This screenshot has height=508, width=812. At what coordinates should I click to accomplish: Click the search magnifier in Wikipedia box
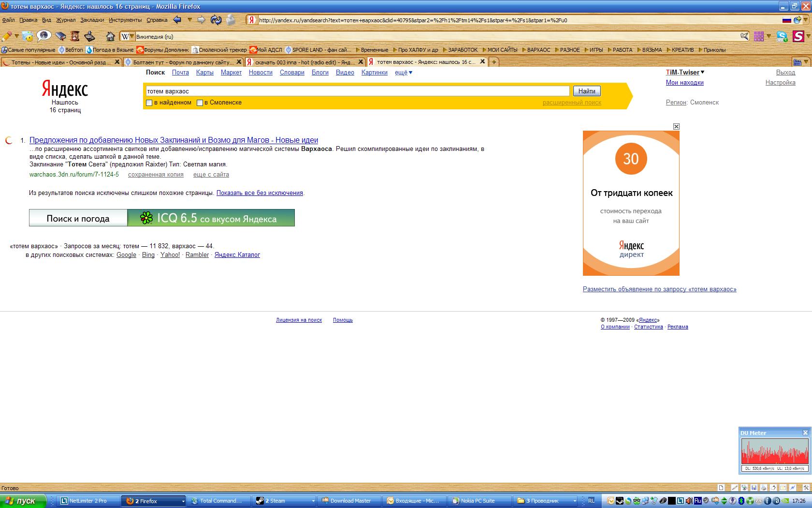coord(744,36)
